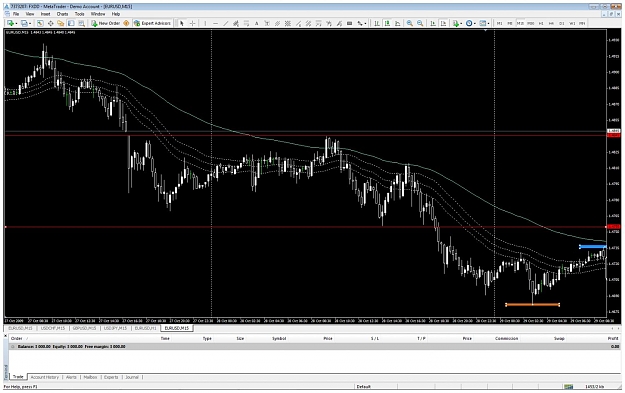Open the Profiles toolbar icon
The height and width of the screenshot is (393, 625).
pyautogui.click(x=24, y=23)
